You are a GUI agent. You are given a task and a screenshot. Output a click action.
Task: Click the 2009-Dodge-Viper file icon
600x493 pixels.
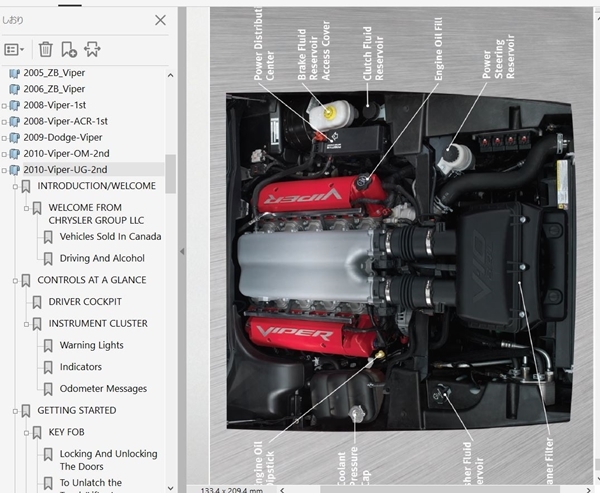14,137
